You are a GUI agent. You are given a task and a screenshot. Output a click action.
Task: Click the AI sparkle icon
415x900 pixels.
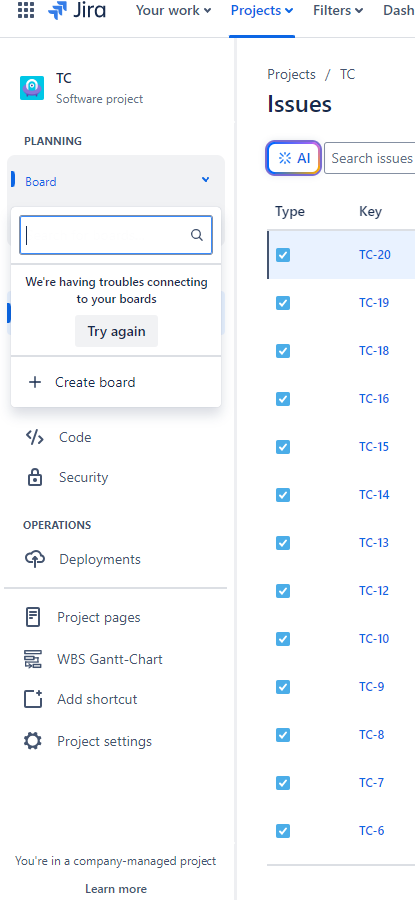tap(285, 158)
